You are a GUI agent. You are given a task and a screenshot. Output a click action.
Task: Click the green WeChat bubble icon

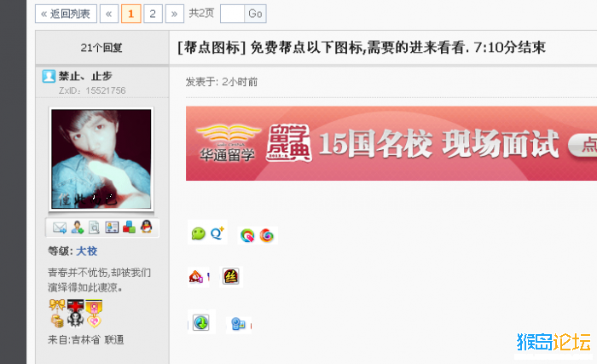point(198,234)
